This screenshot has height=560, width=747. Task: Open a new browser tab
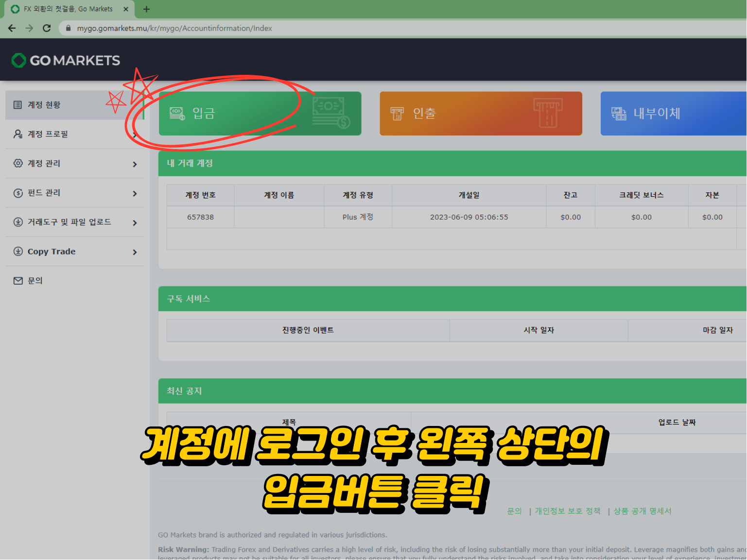click(146, 9)
